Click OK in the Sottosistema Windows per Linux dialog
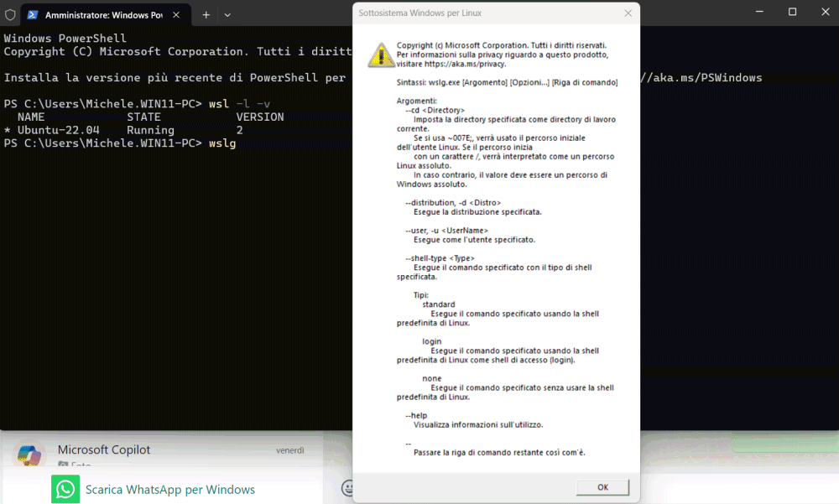 (602, 487)
